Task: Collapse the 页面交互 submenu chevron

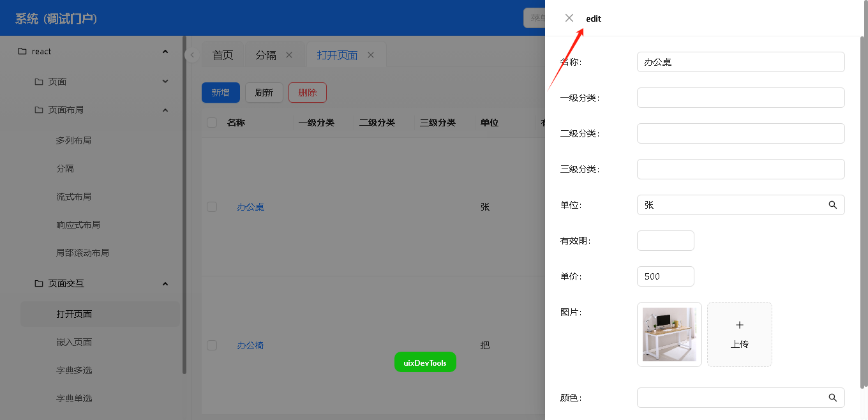Action: (165, 283)
